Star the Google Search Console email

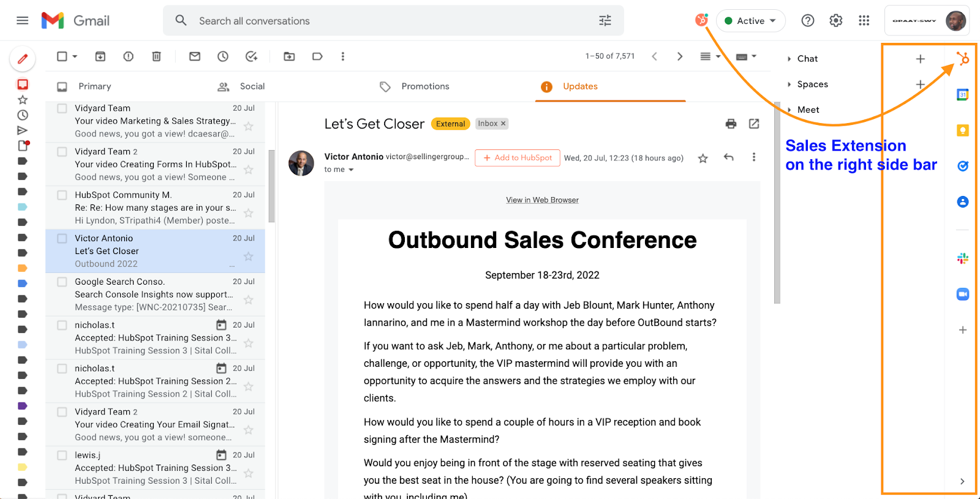pos(249,300)
